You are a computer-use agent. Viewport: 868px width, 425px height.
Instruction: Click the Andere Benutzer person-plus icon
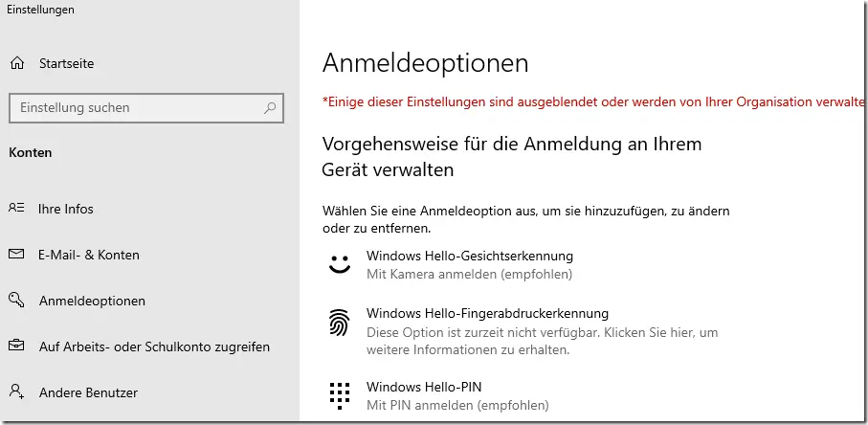coord(16,392)
